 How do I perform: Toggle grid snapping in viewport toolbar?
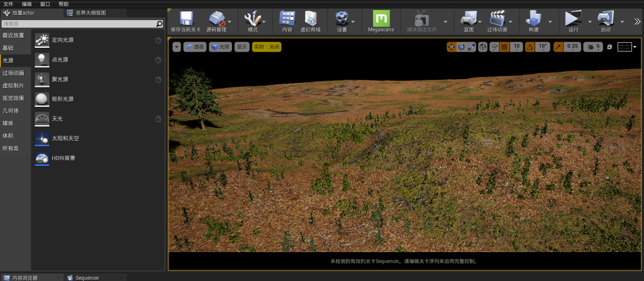[x=504, y=47]
